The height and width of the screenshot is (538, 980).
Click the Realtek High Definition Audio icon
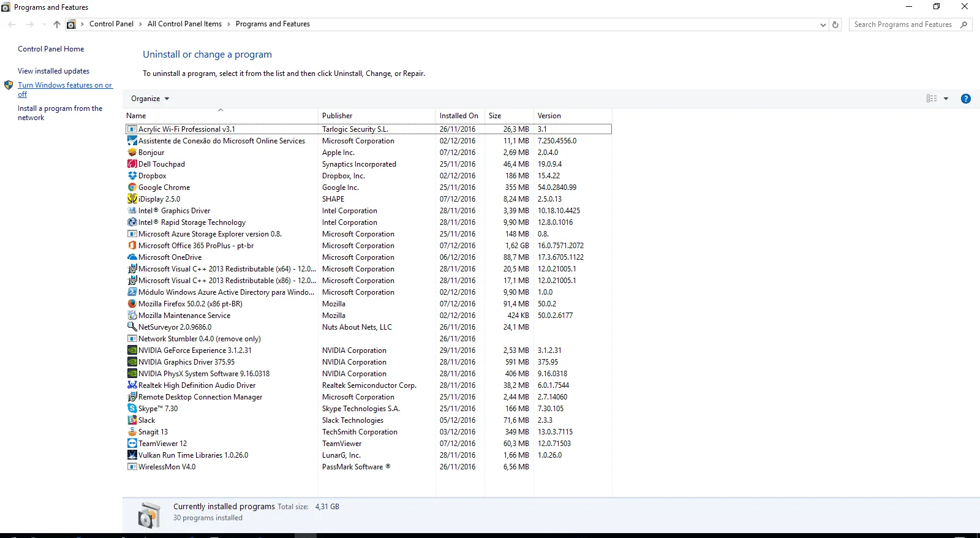point(132,385)
